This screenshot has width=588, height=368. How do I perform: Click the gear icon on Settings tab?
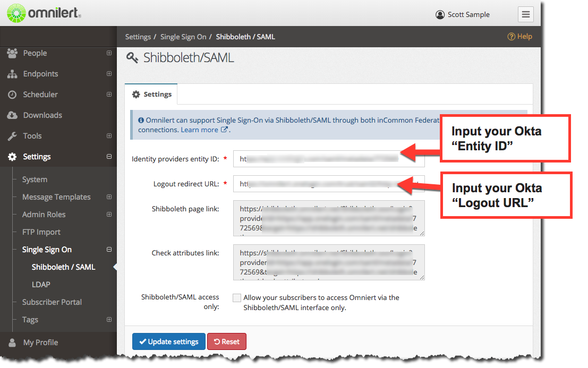136,95
